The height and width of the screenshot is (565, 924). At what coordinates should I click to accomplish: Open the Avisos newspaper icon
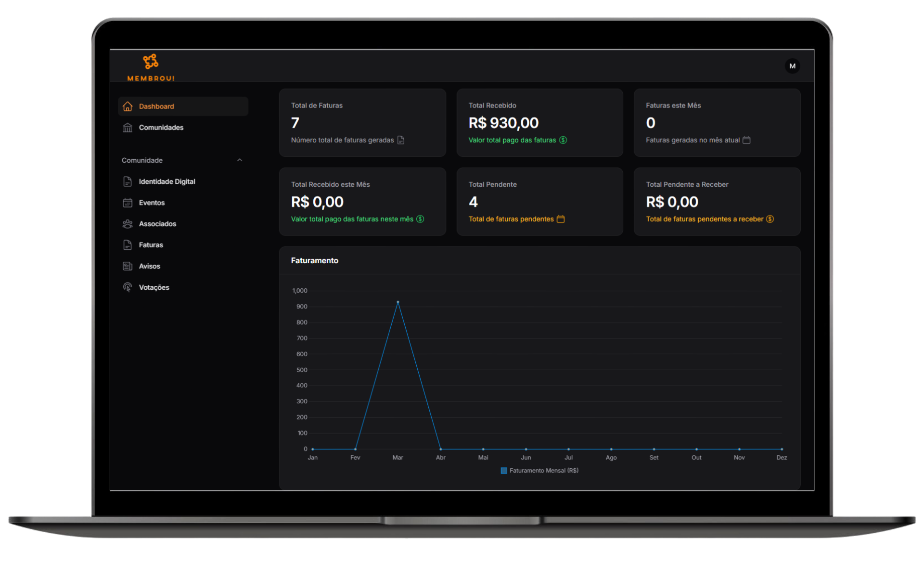(x=127, y=266)
